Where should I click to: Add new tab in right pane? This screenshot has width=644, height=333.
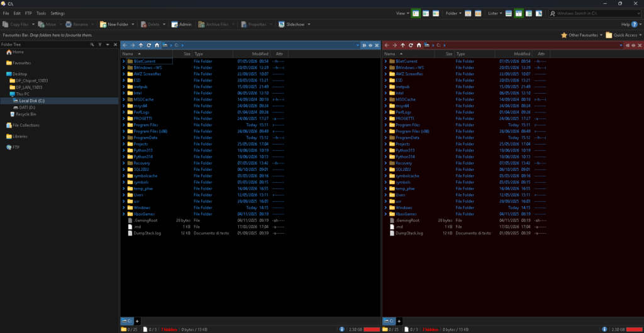point(399,321)
